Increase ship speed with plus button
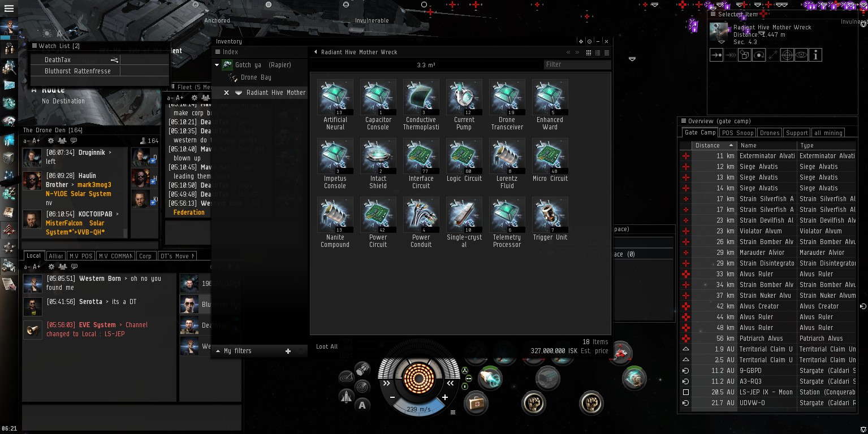Image resolution: width=868 pixels, height=434 pixels. (445, 397)
